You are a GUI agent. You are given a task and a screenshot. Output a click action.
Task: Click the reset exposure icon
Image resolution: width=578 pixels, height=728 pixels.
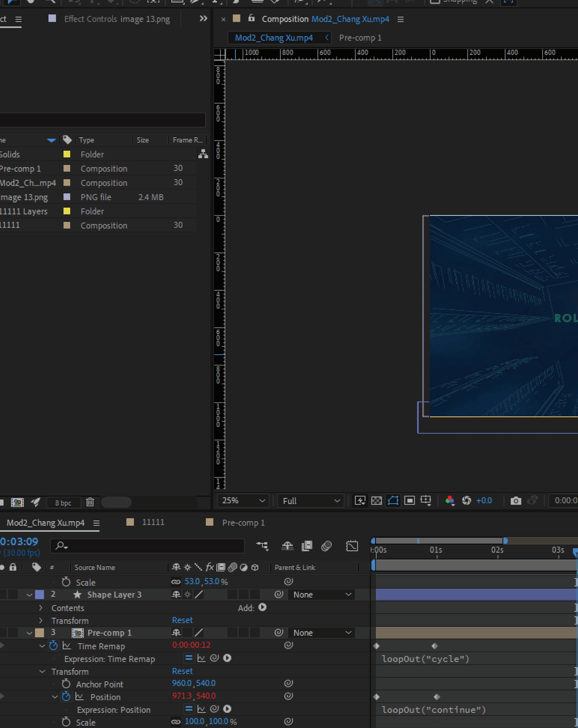click(x=467, y=500)
